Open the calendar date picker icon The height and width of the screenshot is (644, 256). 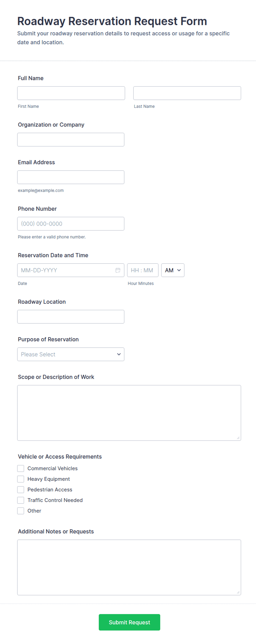[x=118, y=270]
